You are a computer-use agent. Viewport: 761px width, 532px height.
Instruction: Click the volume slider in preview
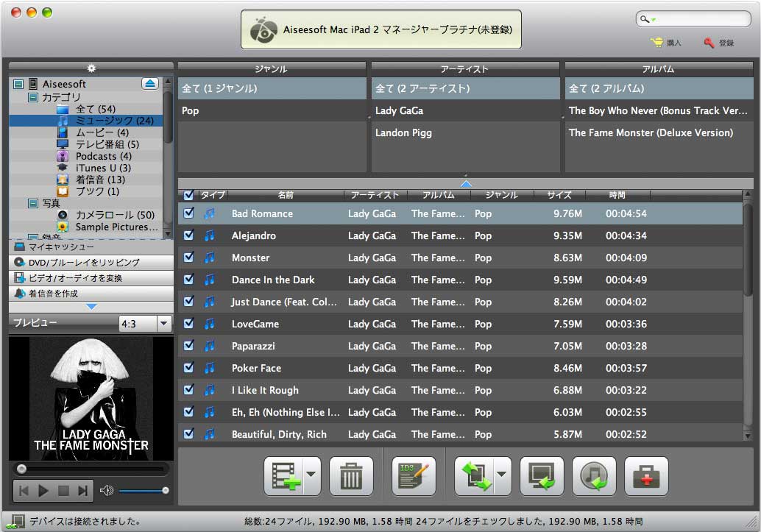click(x=144, y=491)
